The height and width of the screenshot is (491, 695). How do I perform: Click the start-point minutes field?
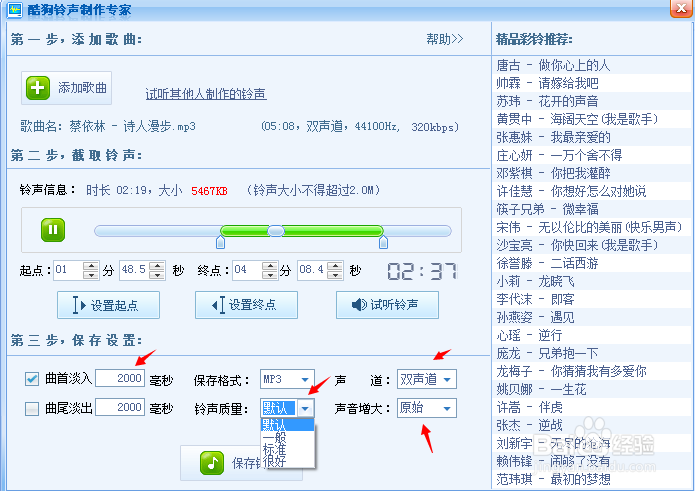(68, 270)
